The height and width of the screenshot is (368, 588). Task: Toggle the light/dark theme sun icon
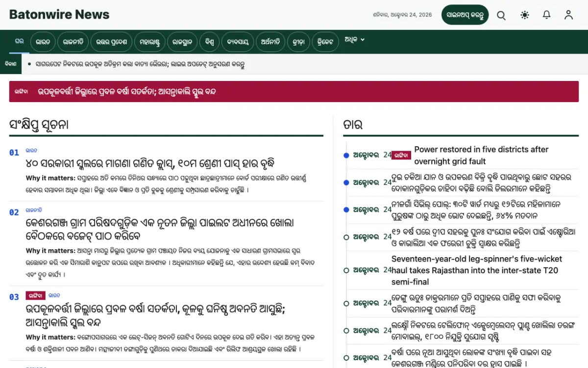tap(525, 15)
